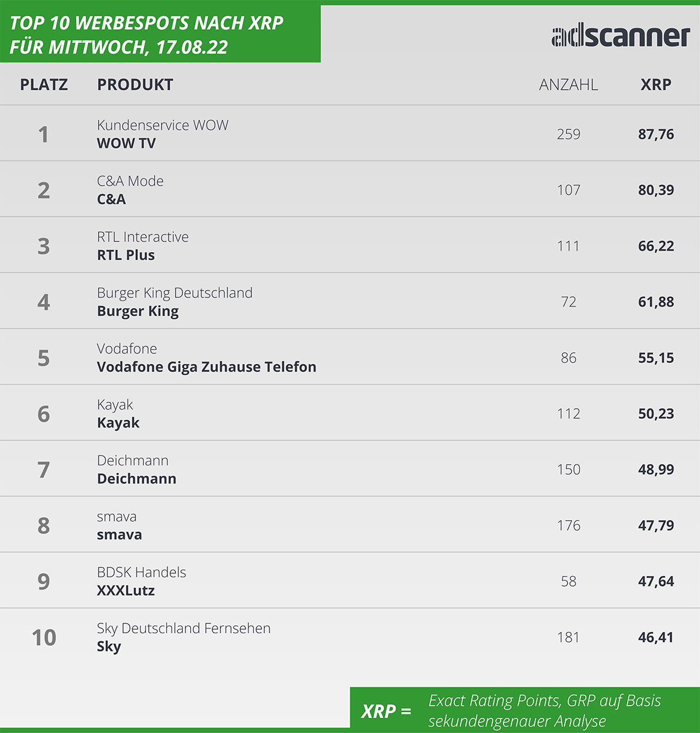This screenshot has height=733, width=700.
Task: Select the RTL Plus entry
Action: coord(126,255)
